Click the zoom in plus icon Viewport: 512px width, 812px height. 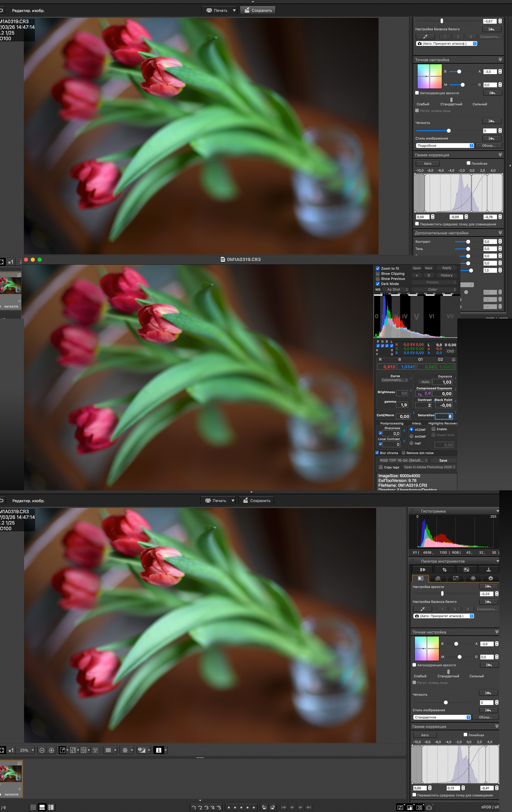52,750
